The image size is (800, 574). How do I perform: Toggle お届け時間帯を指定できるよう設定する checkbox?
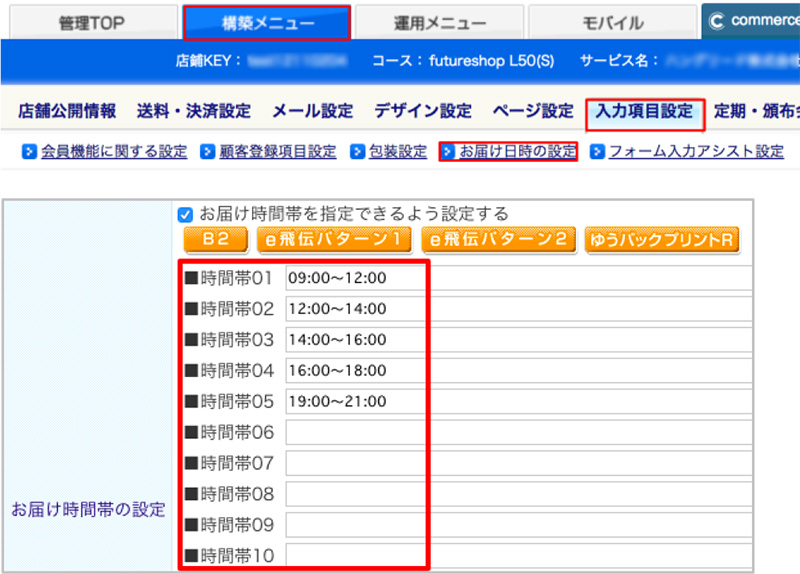(x=184, y=214)
